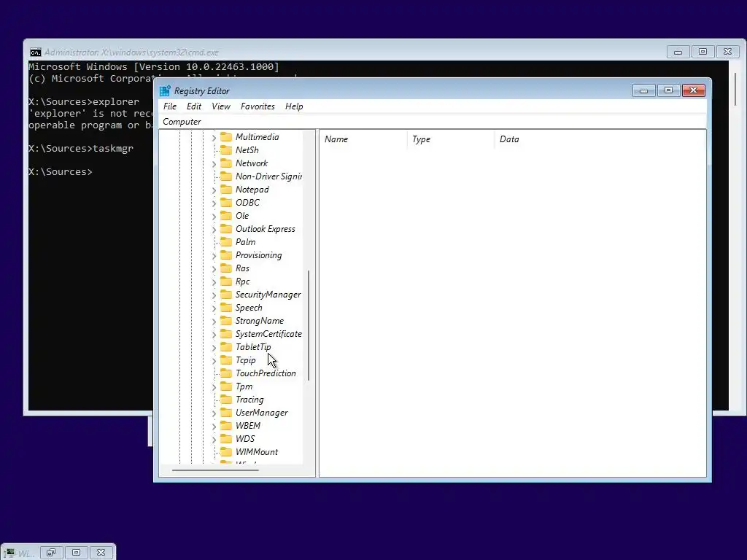Open the Help menu in Registry Editor
Screen dimensions: 747x560
[294, 106]
